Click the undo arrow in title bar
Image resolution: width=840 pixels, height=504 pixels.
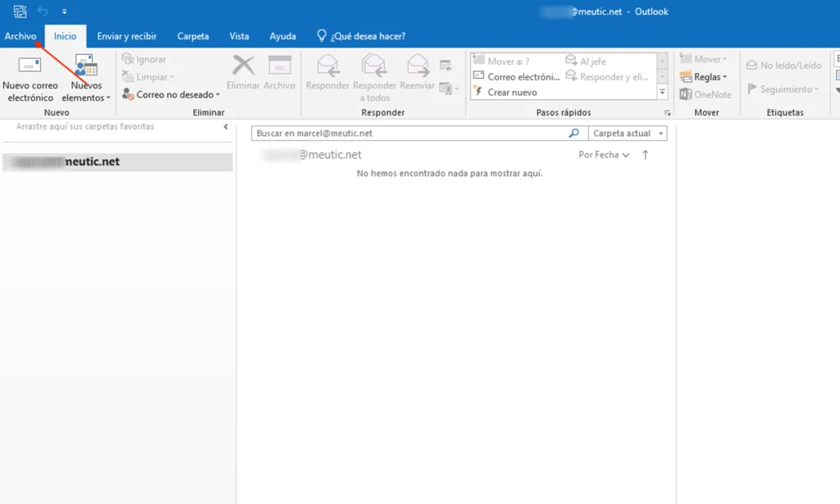pos(43,11)
